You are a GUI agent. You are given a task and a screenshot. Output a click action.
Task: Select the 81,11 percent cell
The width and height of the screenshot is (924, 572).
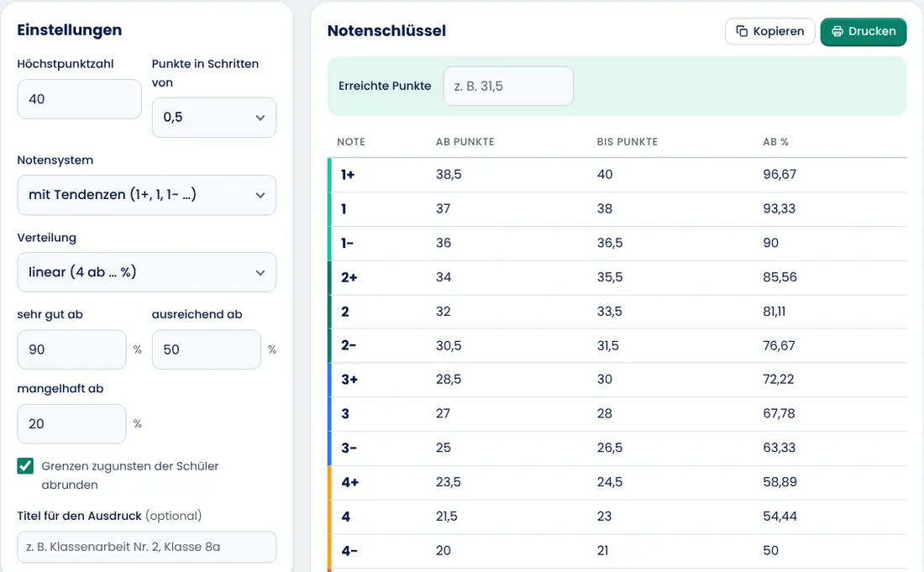tap(774, 311)
